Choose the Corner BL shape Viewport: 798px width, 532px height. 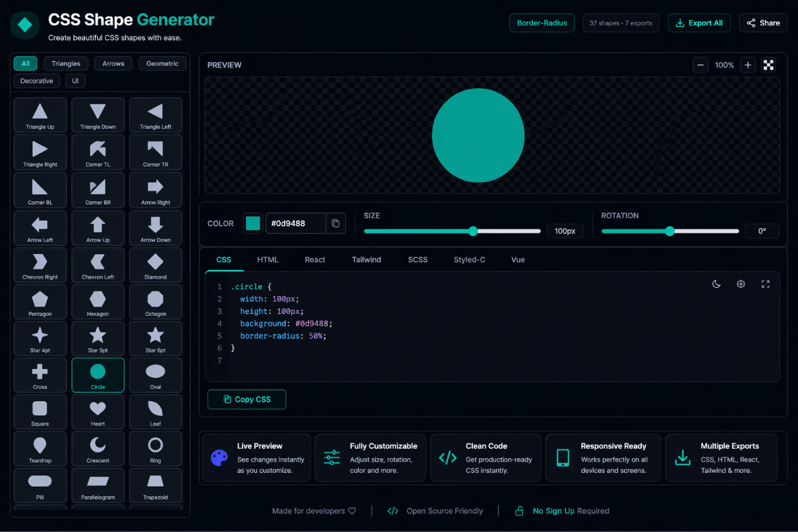pos(40,190)
